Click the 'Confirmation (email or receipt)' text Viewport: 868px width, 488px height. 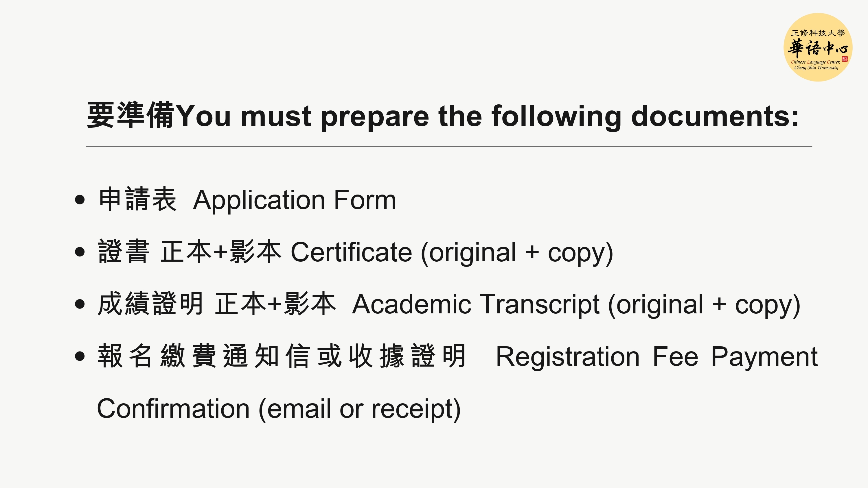pos(279,409)
